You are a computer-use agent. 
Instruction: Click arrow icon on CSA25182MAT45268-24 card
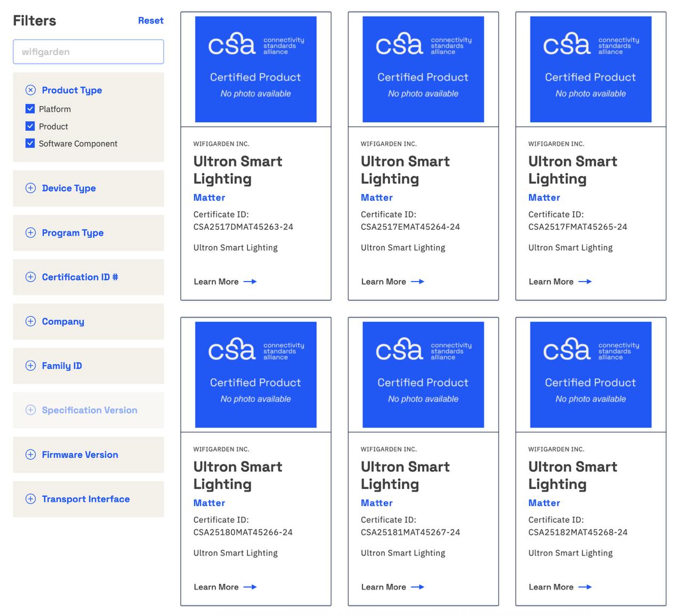click(585, 587)
